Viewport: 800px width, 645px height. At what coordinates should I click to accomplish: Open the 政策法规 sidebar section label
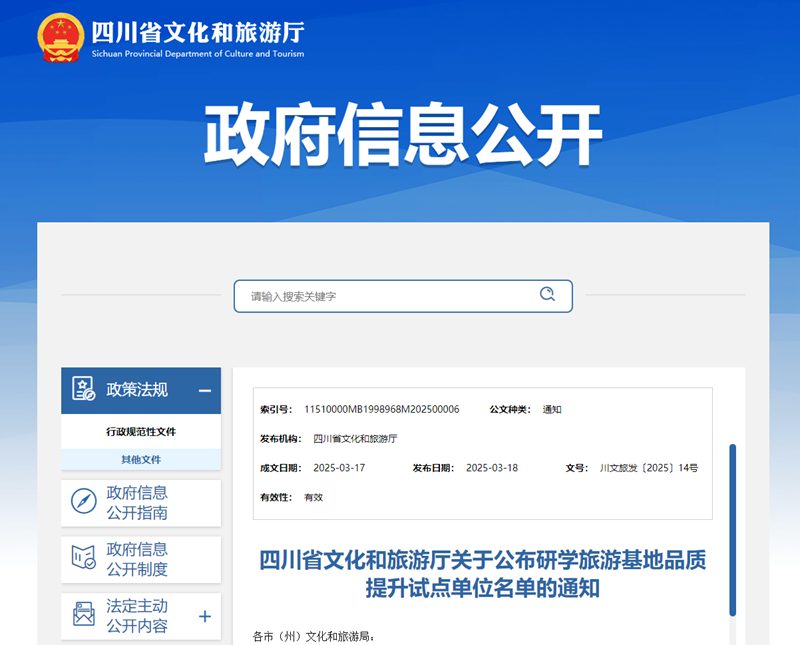(x=137, y=390)
